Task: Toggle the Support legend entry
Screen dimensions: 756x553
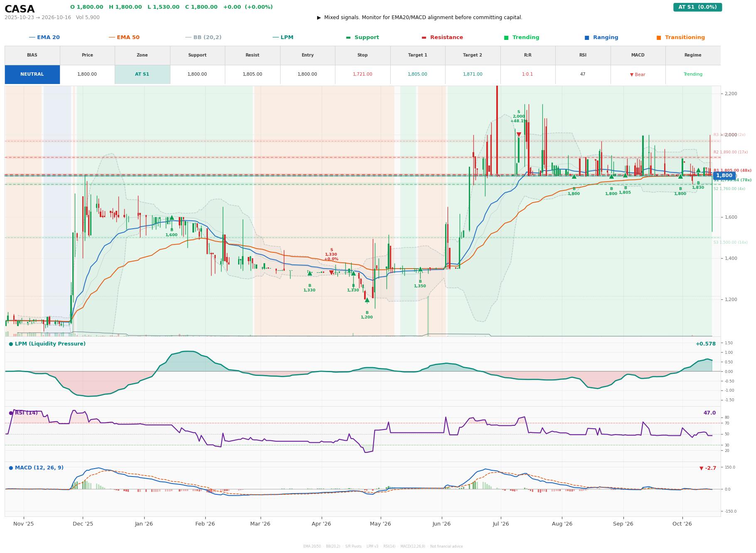Action: pos(362,37)
